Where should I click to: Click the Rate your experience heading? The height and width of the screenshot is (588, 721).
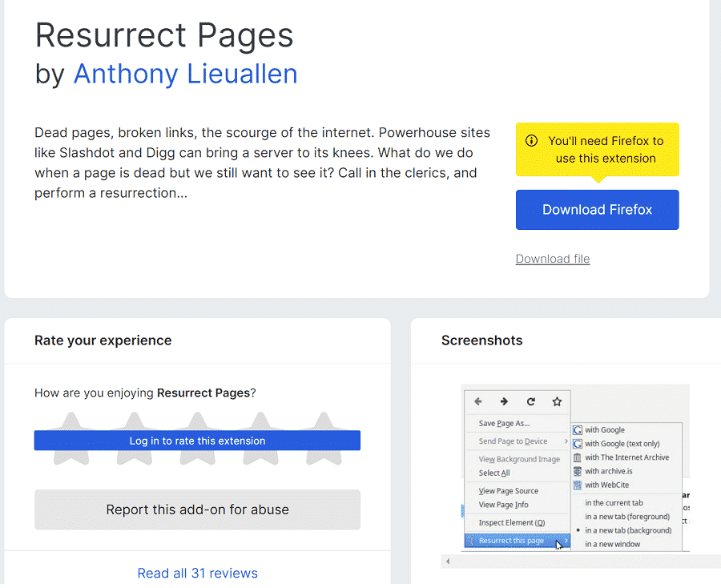(103, 340)
